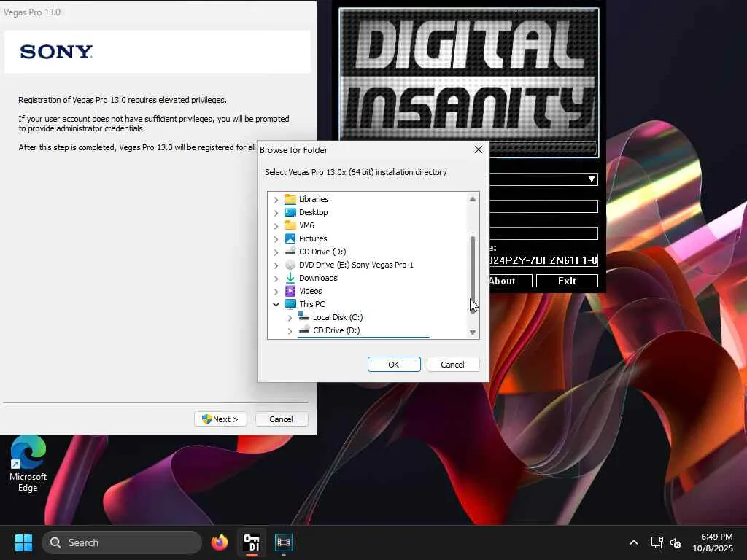This screenshot has width=747, height=560.
Task: Click CD Drive (D:) icon under This PC
Action: pyautogui.click(x=304, y=330)
